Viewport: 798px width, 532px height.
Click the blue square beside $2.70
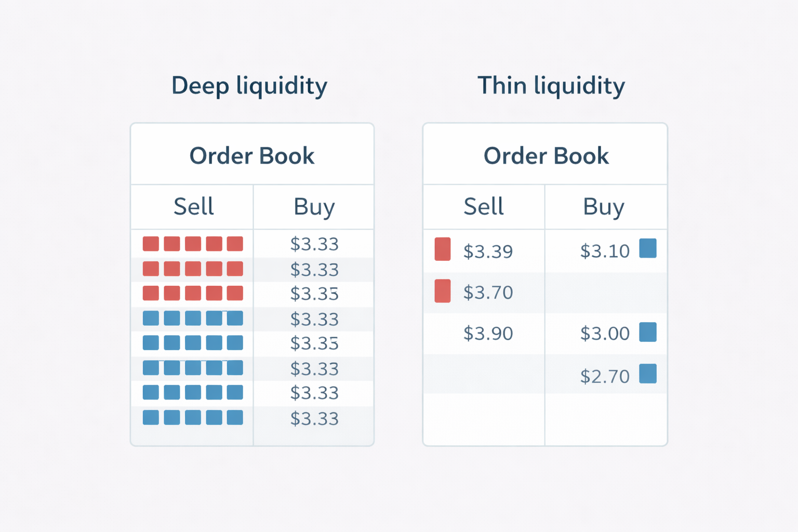click(x=648, y=374)
